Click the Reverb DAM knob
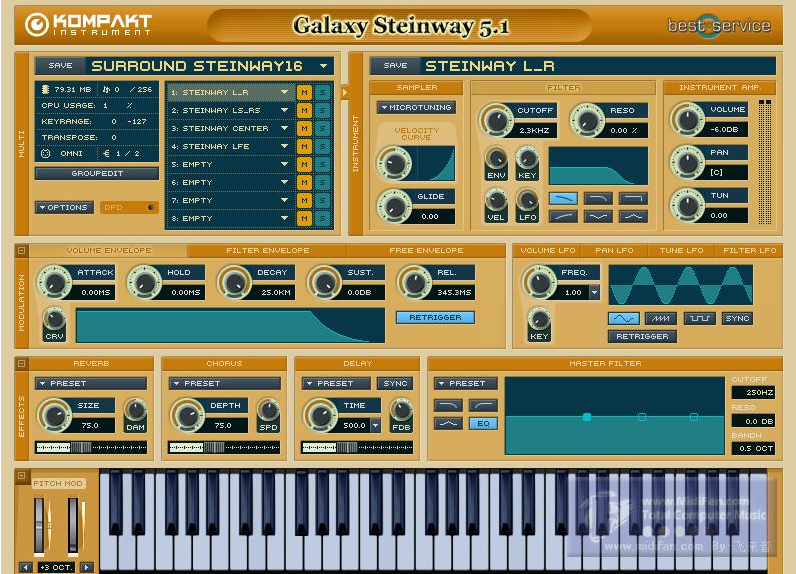Image resolution: width=796 pixels, height=574 pixels. tap(136, 410)
